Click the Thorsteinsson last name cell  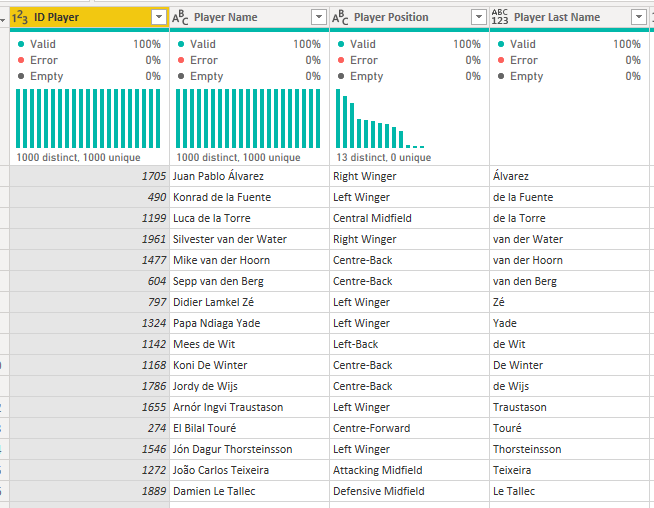pos(569,449)
